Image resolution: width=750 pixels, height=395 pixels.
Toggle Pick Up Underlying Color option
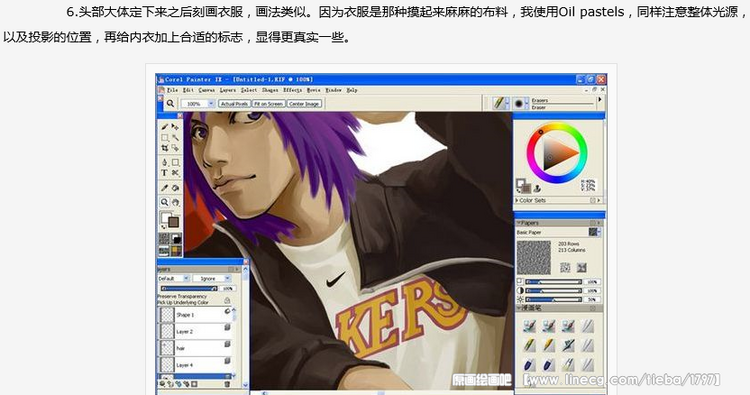[x=183, y=302]
